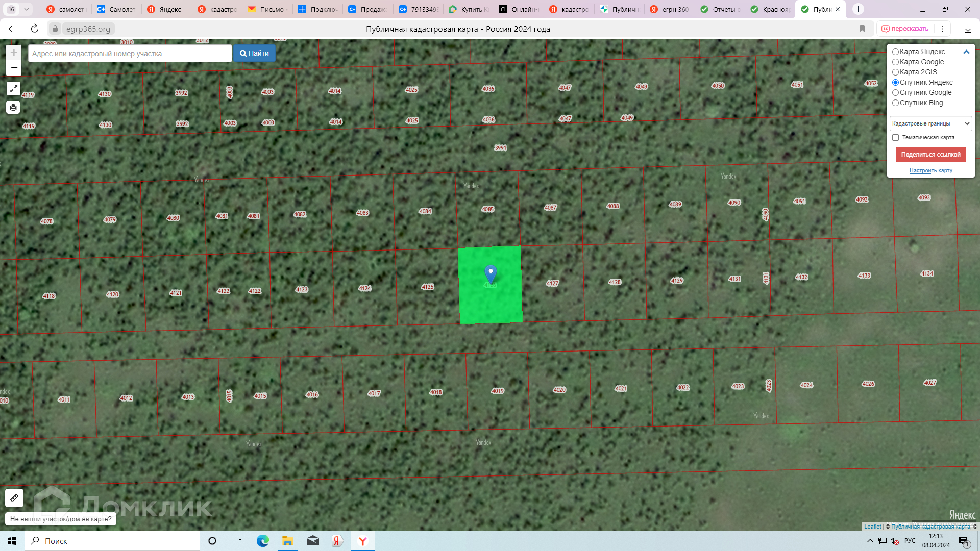Open downloads icon in browser toolbar
980x551 pixels.
click(x=967, y=29)
